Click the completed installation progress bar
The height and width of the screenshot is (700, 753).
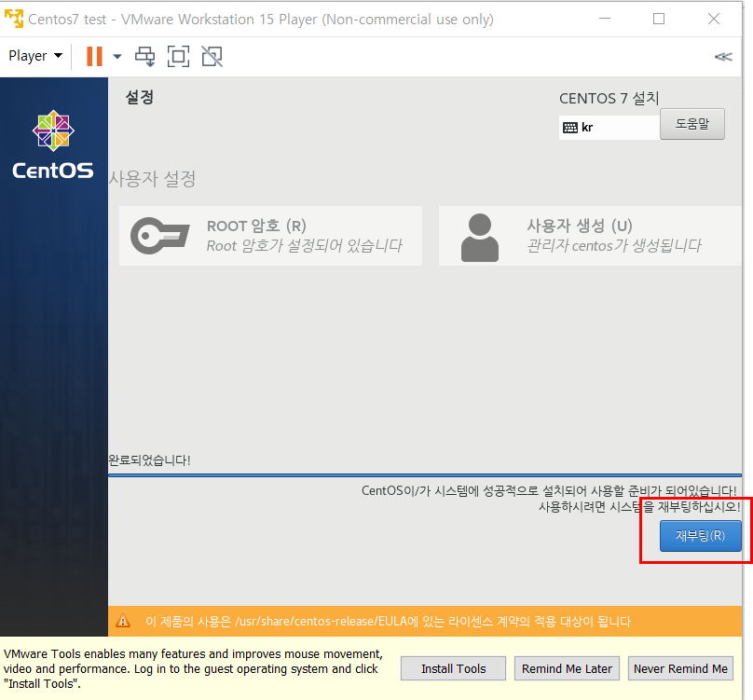tap(425, 475)
